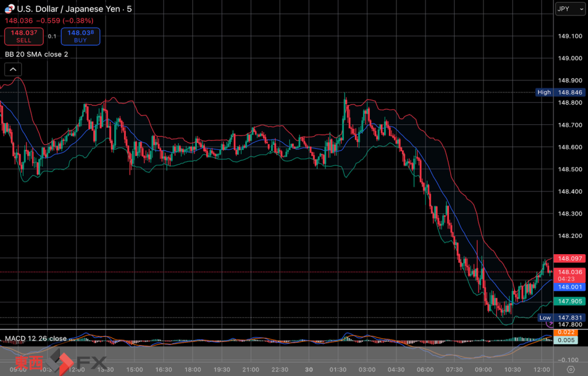Open the JPY currency dropdown
588x376 pixels.
pos(570,9)
